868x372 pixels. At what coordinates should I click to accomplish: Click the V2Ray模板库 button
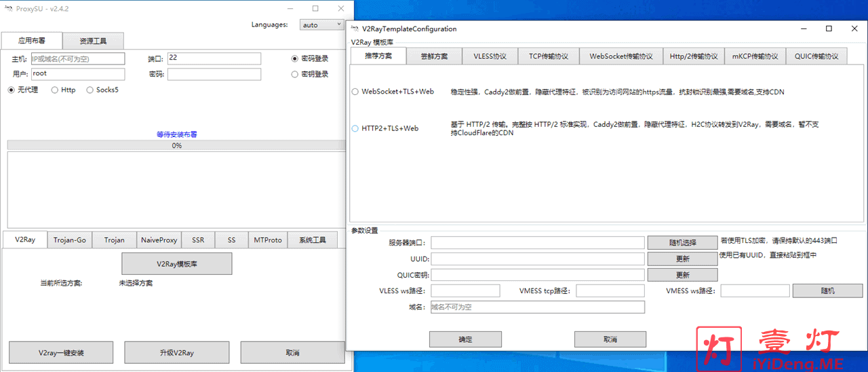[x=176, y=264]
